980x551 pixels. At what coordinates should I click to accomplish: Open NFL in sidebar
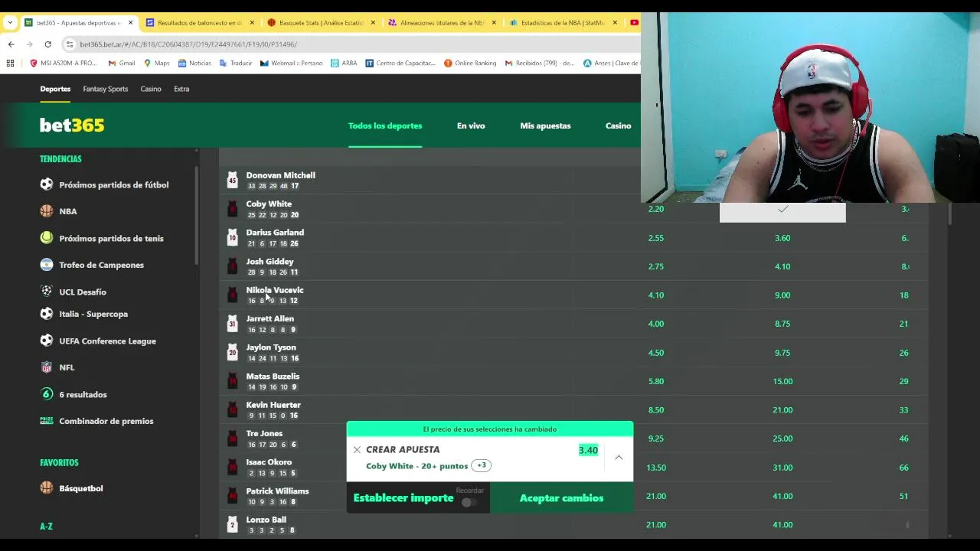(x=67, y=367)
